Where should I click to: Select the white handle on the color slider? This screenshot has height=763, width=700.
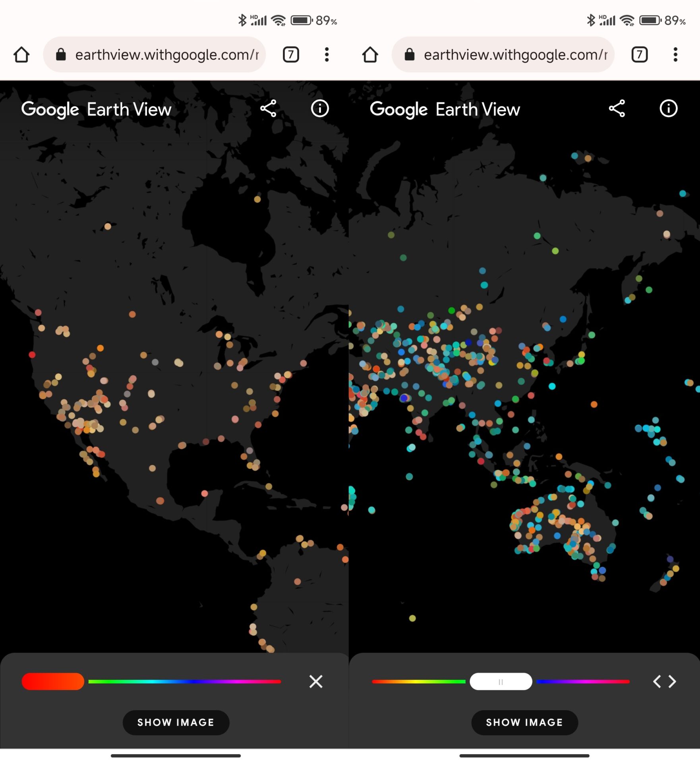coord(501,681)
